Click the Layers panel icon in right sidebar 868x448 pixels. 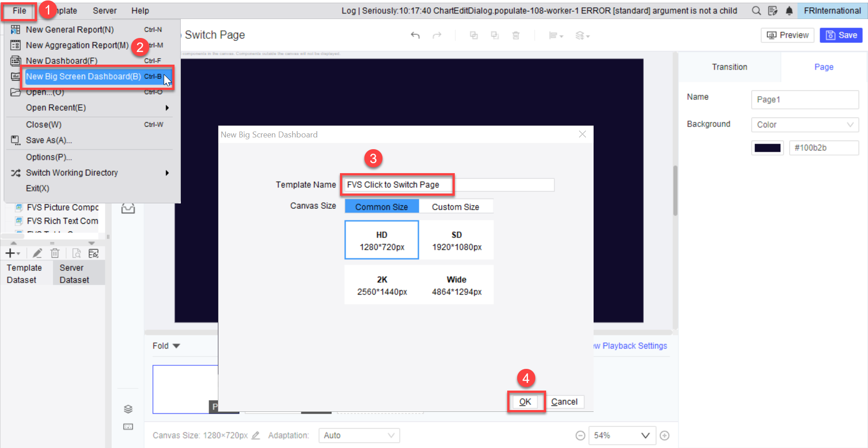[128, 409]
